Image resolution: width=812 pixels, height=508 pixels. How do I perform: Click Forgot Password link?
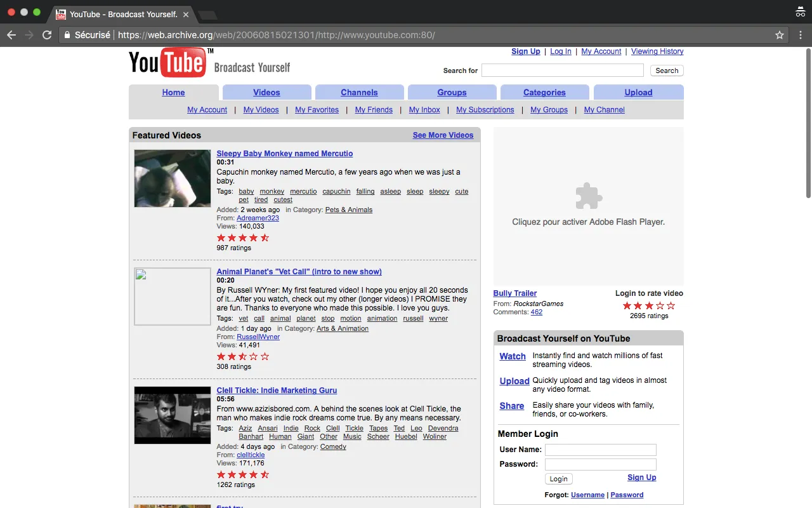coord(627,495)
